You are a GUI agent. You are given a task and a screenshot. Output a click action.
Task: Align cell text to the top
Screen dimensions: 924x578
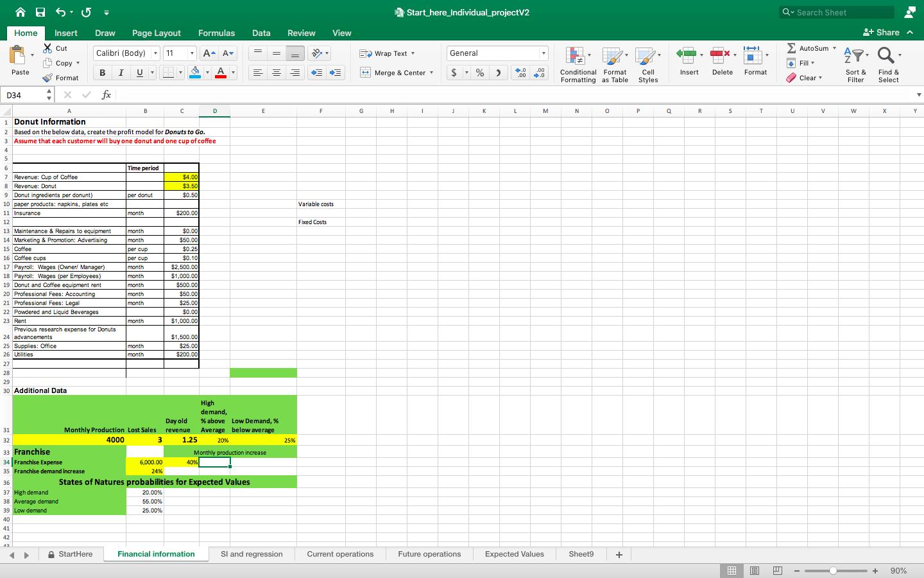258,53
